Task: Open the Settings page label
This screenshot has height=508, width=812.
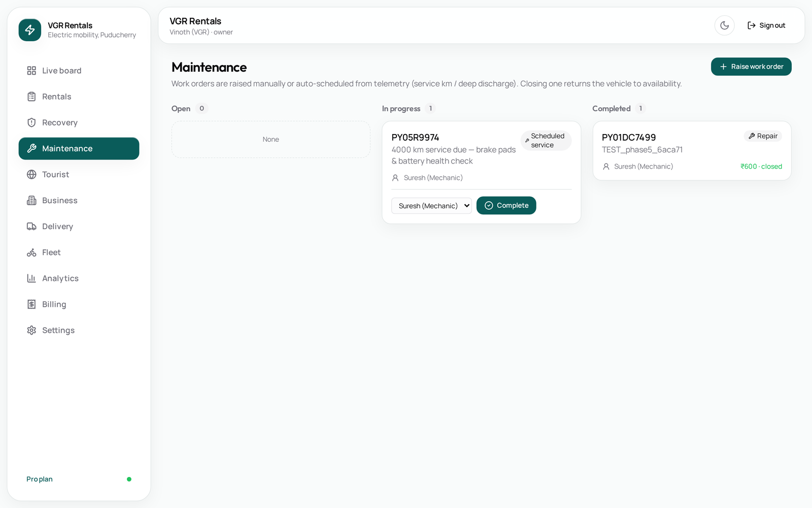Action: click(x=58, y=330)
